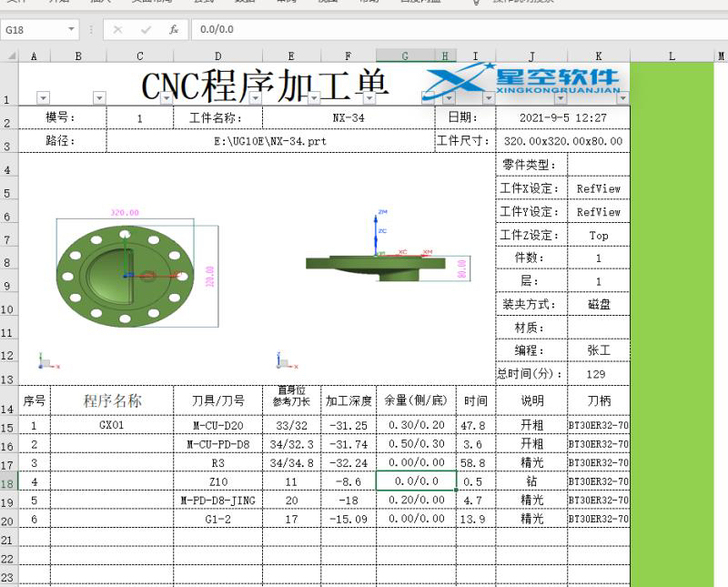The image size is (728, 587).
Task: Click the time cell 58.8
Action: click(x=476, y=463)
